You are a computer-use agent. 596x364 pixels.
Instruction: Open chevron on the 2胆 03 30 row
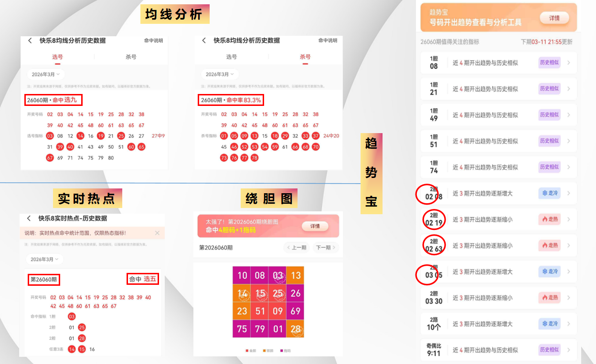pos(569,298)
